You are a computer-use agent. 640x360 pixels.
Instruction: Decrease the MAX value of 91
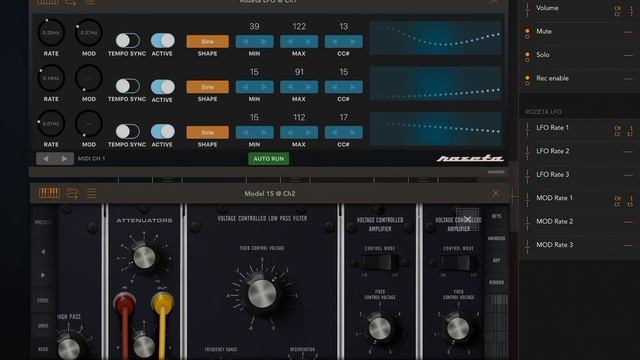tap(289, 87)
